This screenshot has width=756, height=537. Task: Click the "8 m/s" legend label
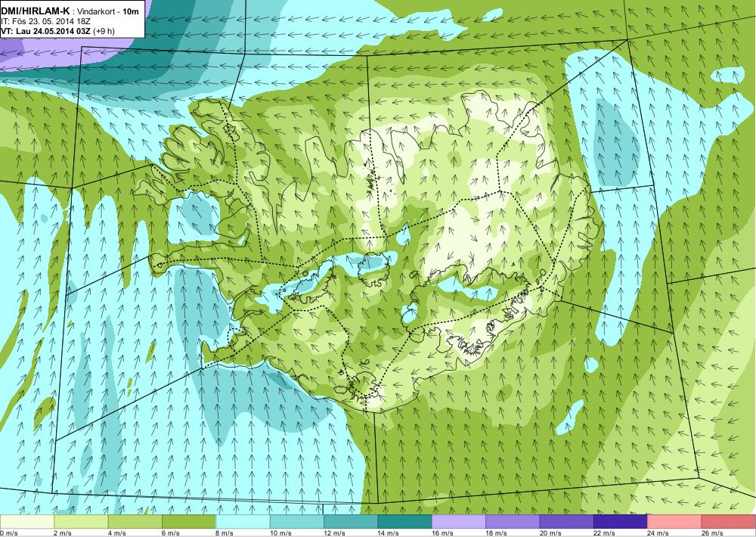pyautogui.click(x=225, y=533)
